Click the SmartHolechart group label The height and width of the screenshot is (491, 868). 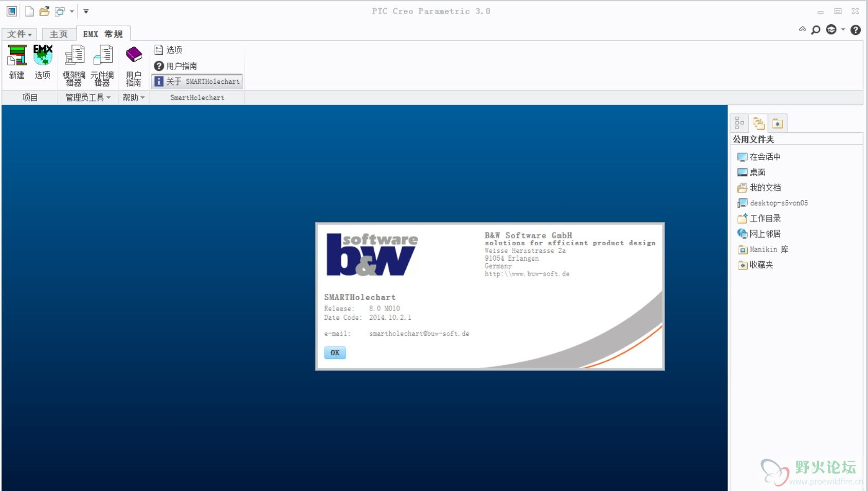tap(197, 97)
